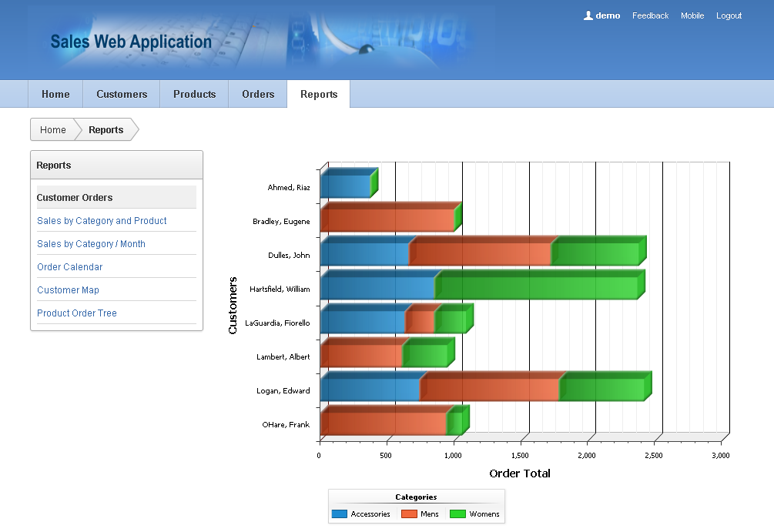Image resolution: width=774 pixels, height=532 pixels.
Task: Switch to the Orders tab
Action: coord(258,94)
